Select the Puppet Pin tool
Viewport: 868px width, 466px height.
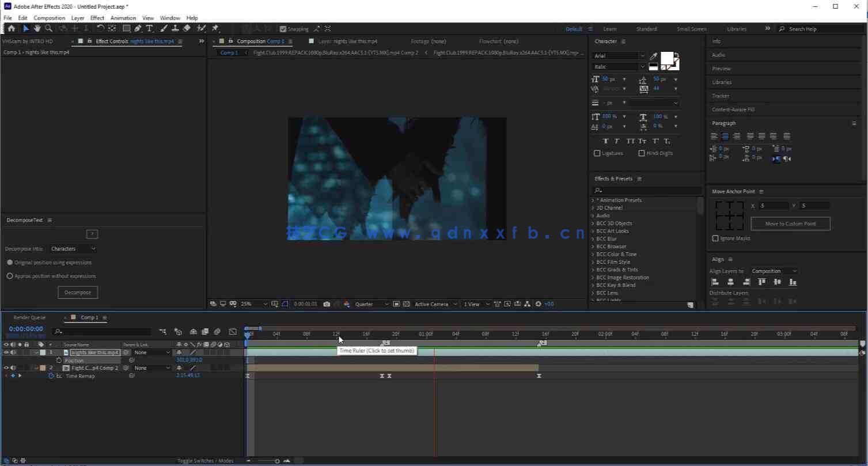215,28
